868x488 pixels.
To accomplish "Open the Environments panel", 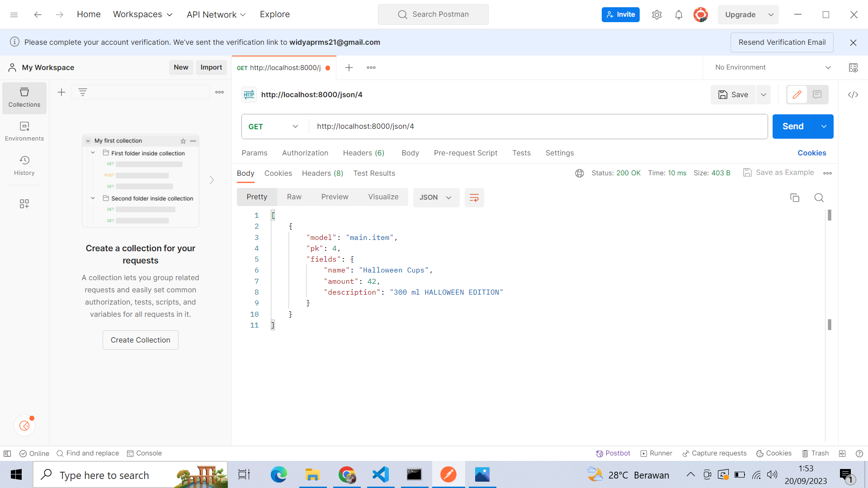I will pos(24,131).
